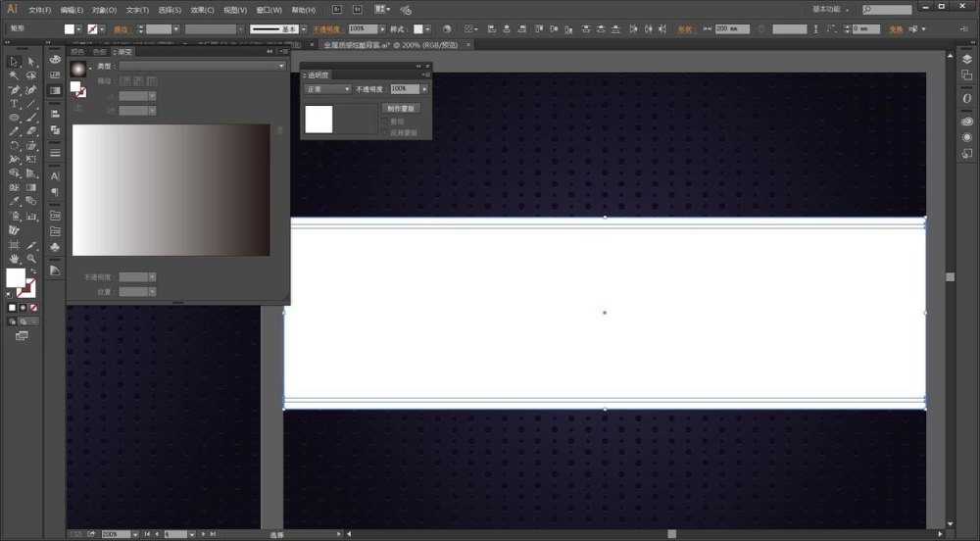This screenshot has width=980, height=541.
Task: Open the 文件(F) menu
Action: 40,10
